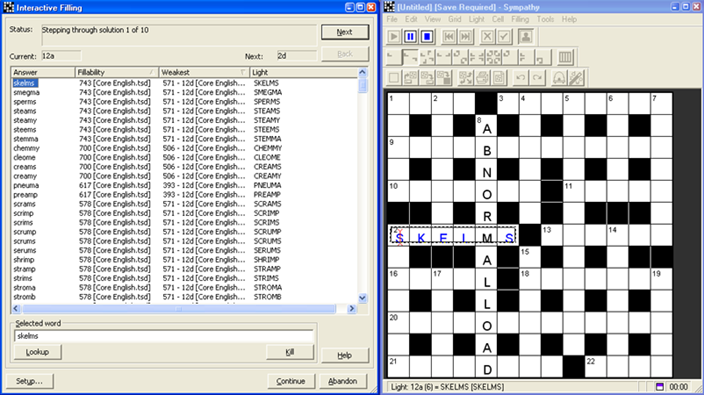This screenshot has width=704, height=395.
Task: Click the Next button in Interactive Filling
Action: (x=345, y=32)
